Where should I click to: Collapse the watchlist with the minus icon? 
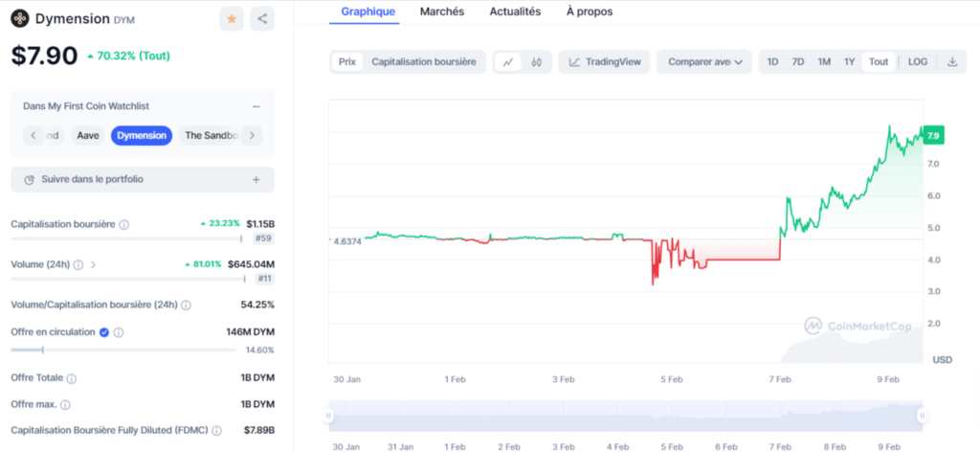click(x=256, y=107)
